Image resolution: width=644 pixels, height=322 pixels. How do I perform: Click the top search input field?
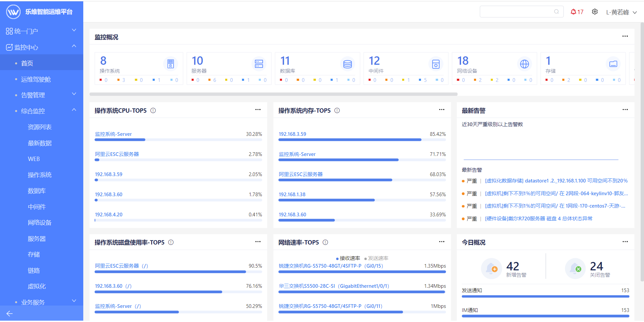(521, 12)
